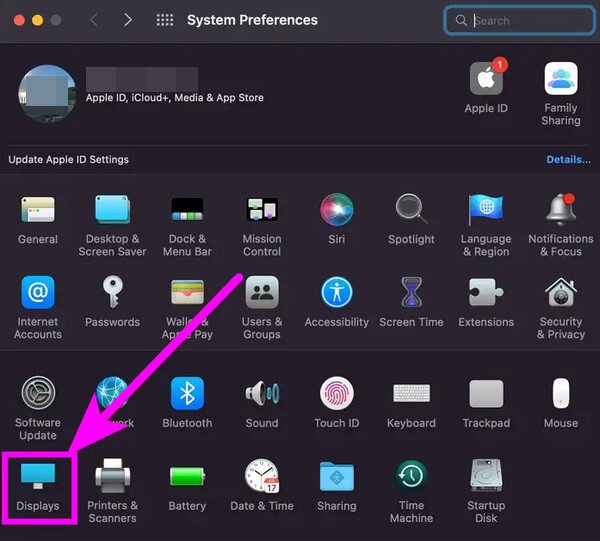
Task: Close the System Preferences window
Action: (x=19, y=20)
